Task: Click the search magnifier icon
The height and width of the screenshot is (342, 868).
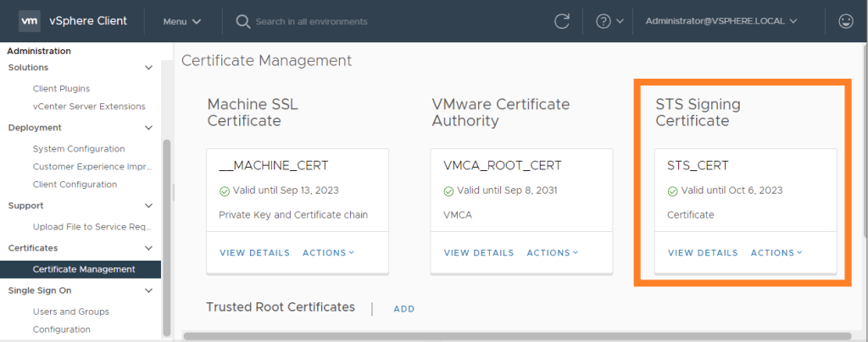Action: (x=243, y=21)
